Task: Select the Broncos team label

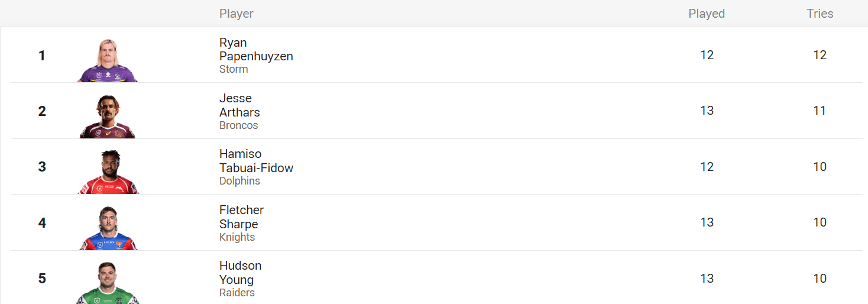Action: coord(239,125)
